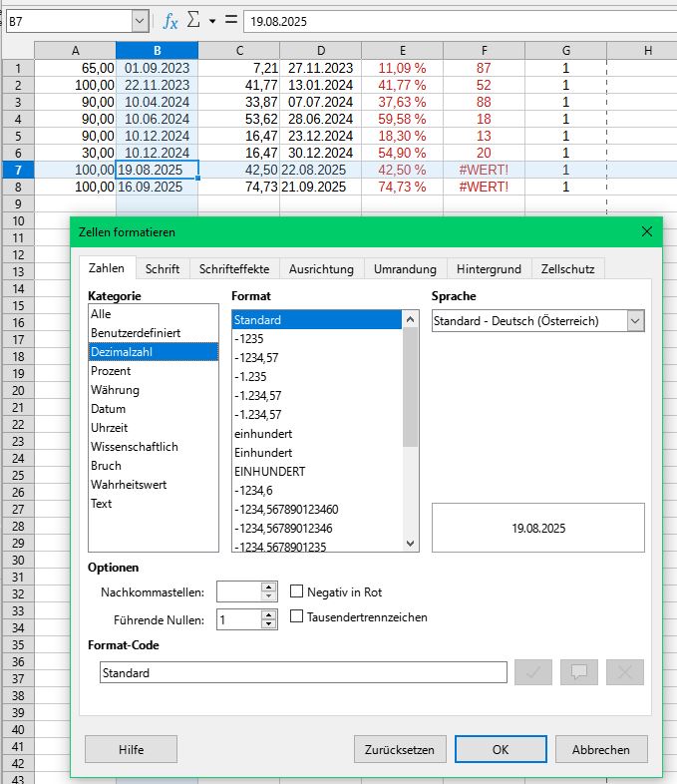Click the edit comment speech bubble button
Image resolution: width=677 pixels, height=784 pixels.
click(x=579, y=672)
